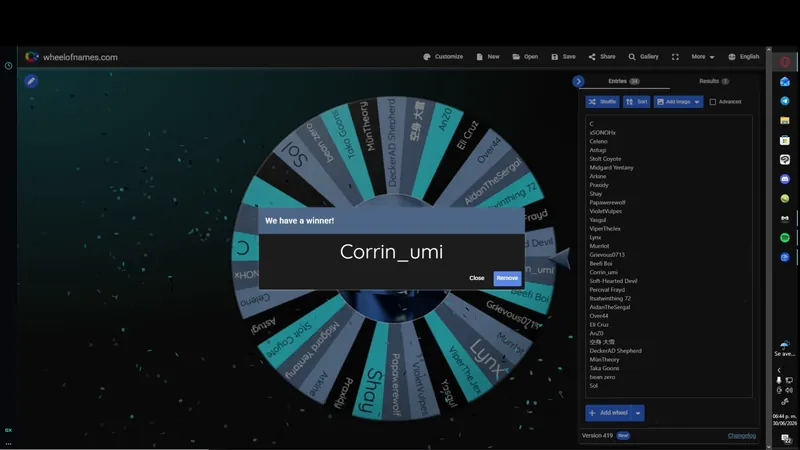This screenshot has height=450, width=800.
Task: Show hidden system tray icons chevron
Action: point(779,370)
